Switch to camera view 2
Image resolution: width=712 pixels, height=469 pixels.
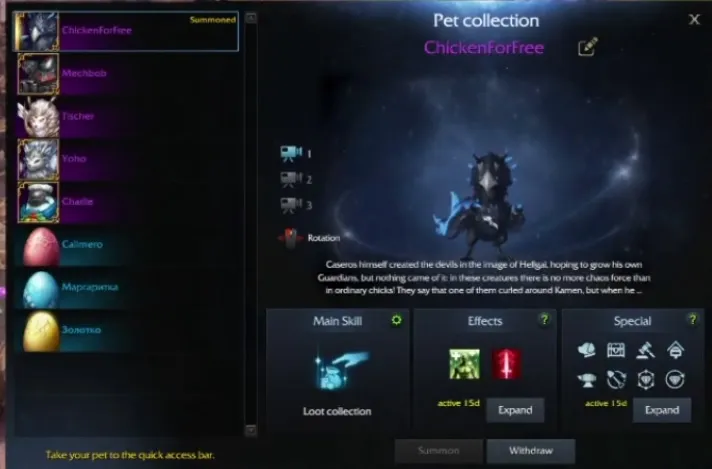coord(291,179)
